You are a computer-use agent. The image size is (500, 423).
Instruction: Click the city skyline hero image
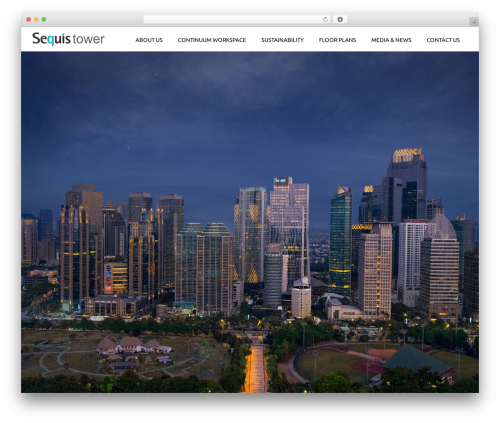coord(250,222)
